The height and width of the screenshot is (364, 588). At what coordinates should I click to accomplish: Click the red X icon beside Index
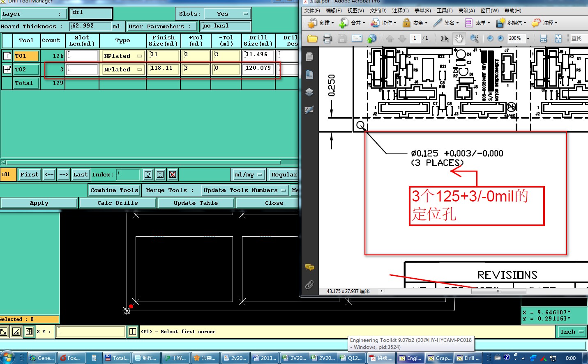click(x=173, y=174)
